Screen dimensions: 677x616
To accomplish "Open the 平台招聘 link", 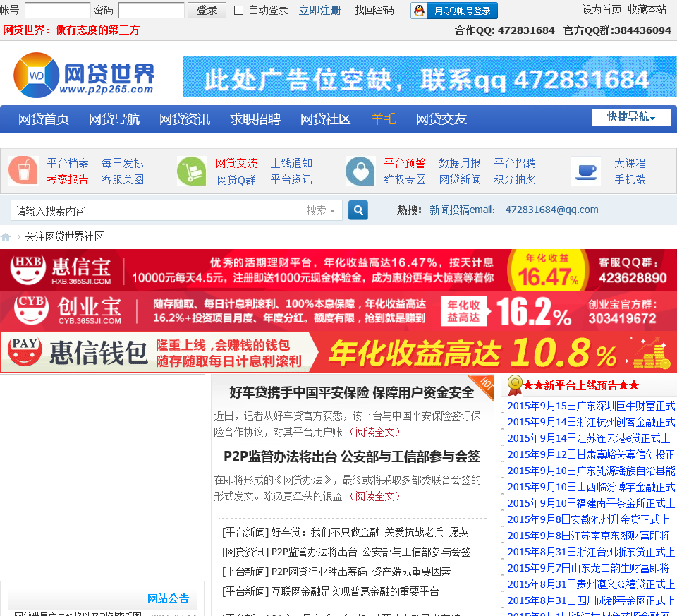I will 515,163.
